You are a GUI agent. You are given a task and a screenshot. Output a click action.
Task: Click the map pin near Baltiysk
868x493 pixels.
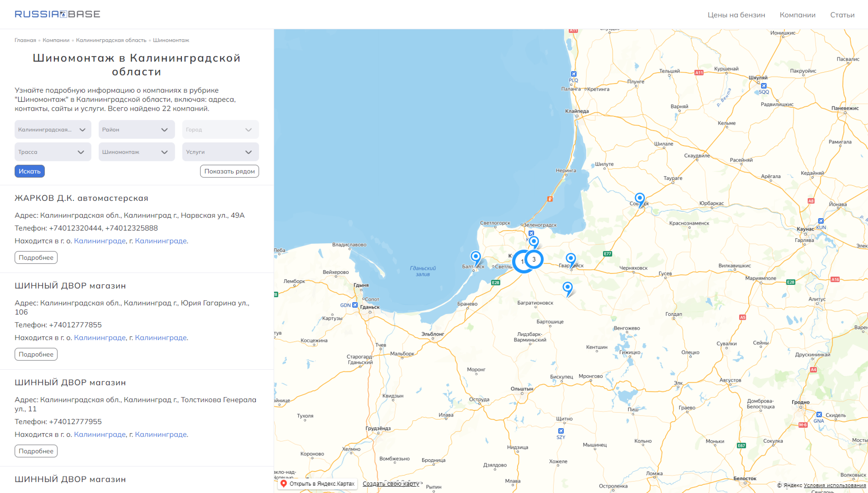pyautogui.click(x=475, y=257)
